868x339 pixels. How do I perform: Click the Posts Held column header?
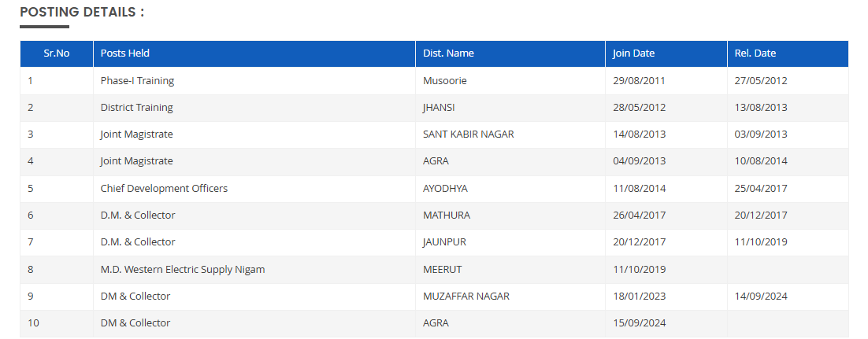click(124, 53)
